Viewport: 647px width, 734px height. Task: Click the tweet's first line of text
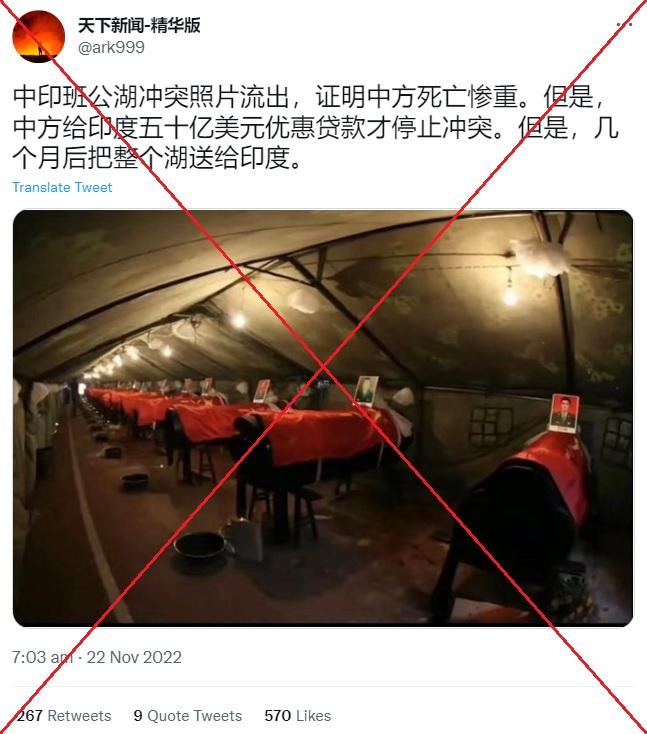(x=310, y=97)
